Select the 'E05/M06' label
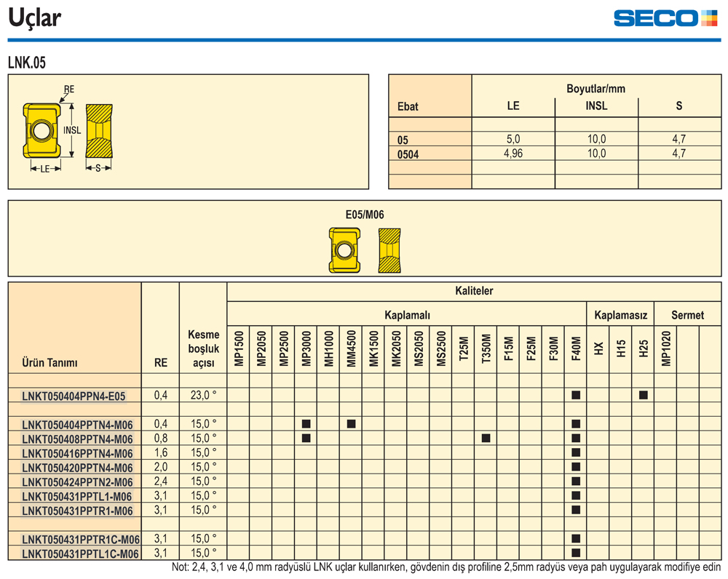Screen dimensions: 728x579 pyautogui.click(x=365, y=215)
